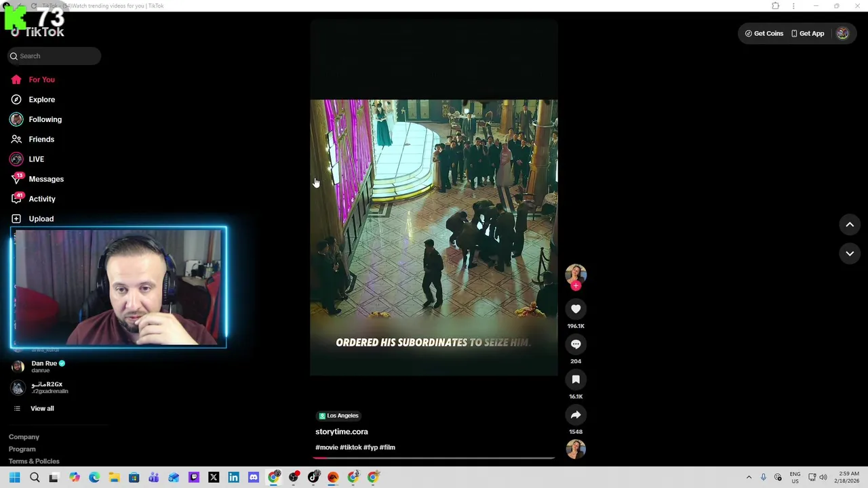Follow creator via red plus badge
This screenshot has width=868, height=488.
coord(576,285)
